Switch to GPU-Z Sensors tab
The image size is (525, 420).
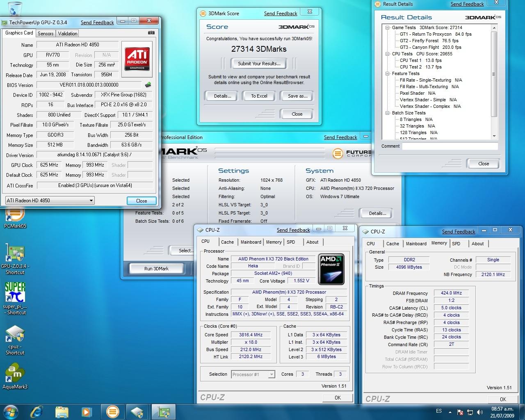pos(46,34)
